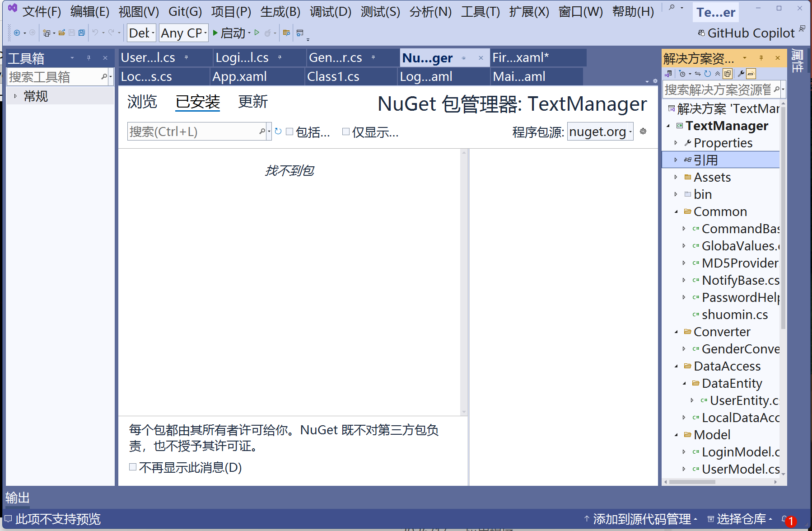Click the browser window toolbar icon
Viewport: 812px width, 531px height.
pos(300,33)
